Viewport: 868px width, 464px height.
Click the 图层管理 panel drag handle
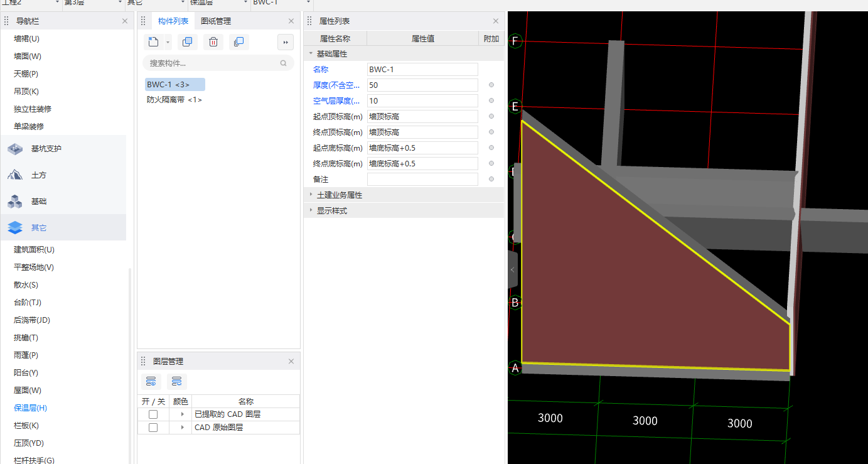(x=143, y=362)
